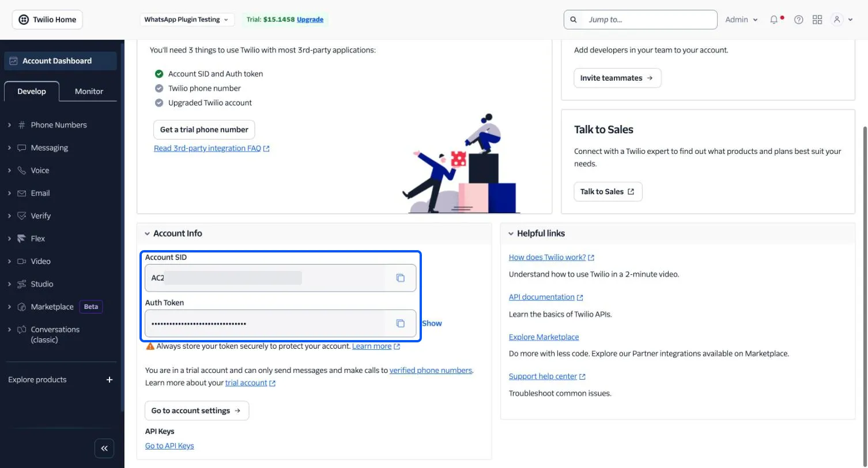Open the help question mark icon
Image resolution: width=868 pixels, height=468 pixels.
tap(798, 20)
